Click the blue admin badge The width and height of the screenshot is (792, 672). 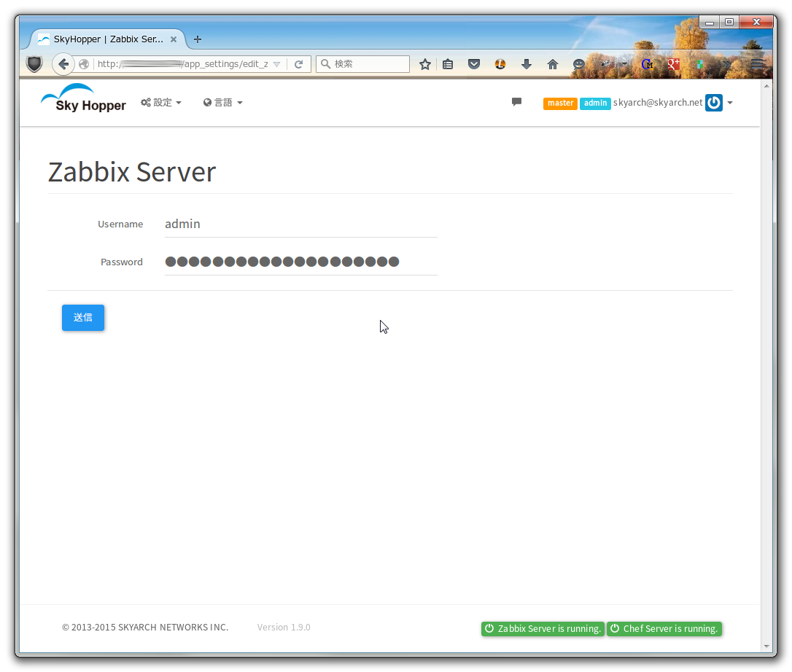(596, 103)
